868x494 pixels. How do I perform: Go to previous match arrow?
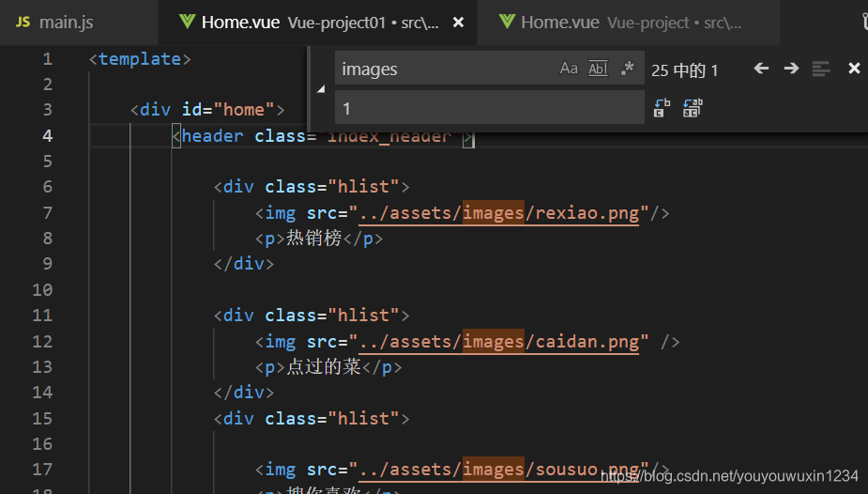coord(761,69)
